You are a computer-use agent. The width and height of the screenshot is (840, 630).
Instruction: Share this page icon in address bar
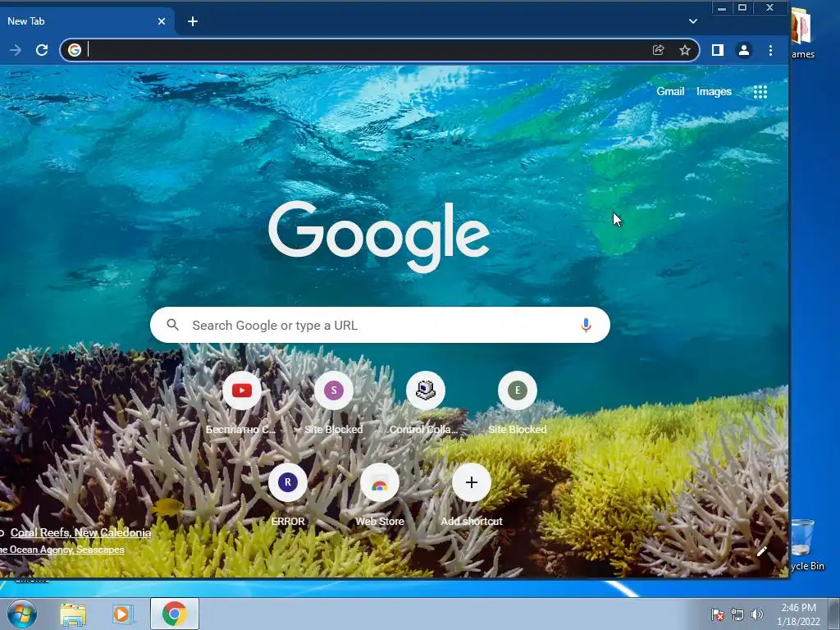tap(659, 50)
